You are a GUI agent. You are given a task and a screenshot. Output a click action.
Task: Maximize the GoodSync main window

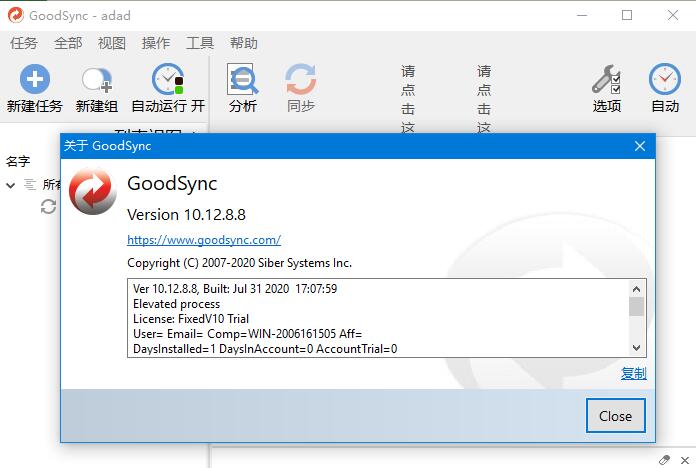627,15
